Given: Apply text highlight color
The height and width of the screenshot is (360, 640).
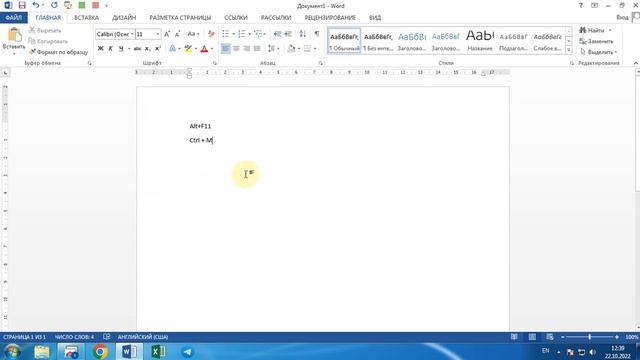Looking at the screenshot, I should point(188,49).
